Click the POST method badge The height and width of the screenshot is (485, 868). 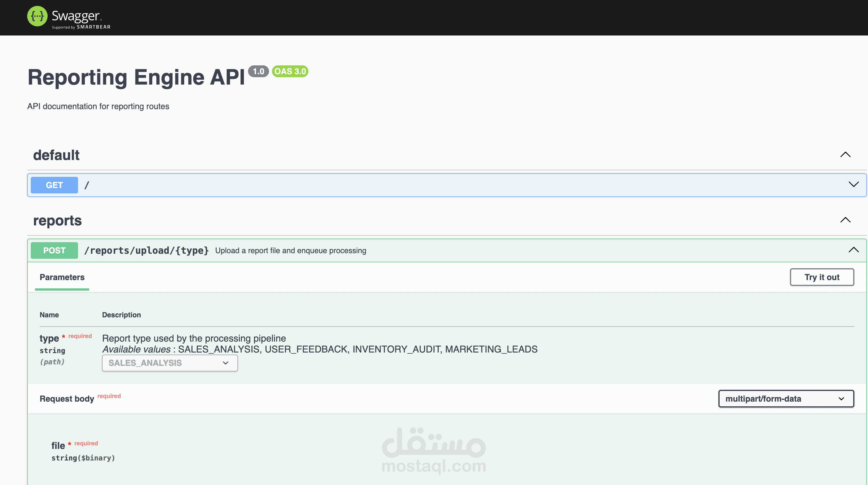pyautogui.click(x=54, y=250)
